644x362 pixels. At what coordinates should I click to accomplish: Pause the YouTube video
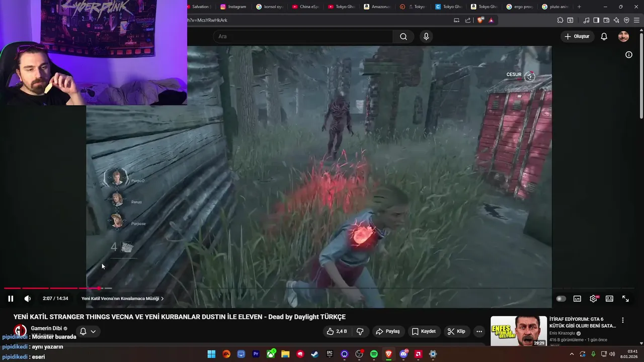pyautogui.click(x=11, y=299)
